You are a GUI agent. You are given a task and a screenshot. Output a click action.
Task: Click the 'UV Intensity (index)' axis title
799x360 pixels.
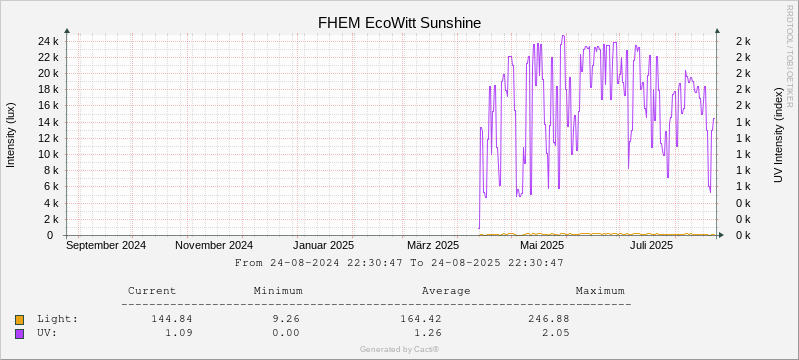pyautogui.click(x=778, y=135)
